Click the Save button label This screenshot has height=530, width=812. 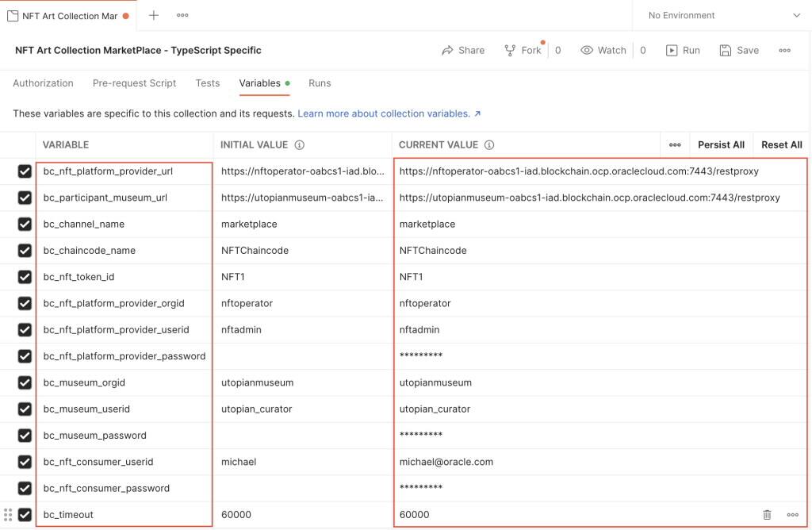(748, 50)
